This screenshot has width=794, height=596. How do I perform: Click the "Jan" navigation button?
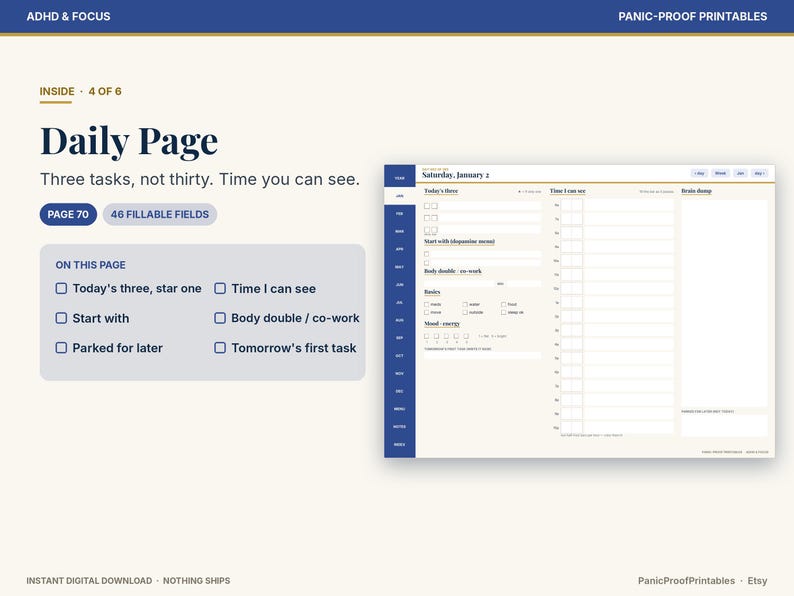click(x=740, y=173)
